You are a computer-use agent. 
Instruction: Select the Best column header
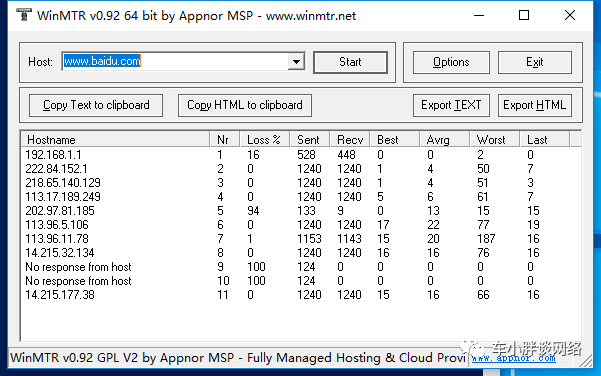point(395,140)
